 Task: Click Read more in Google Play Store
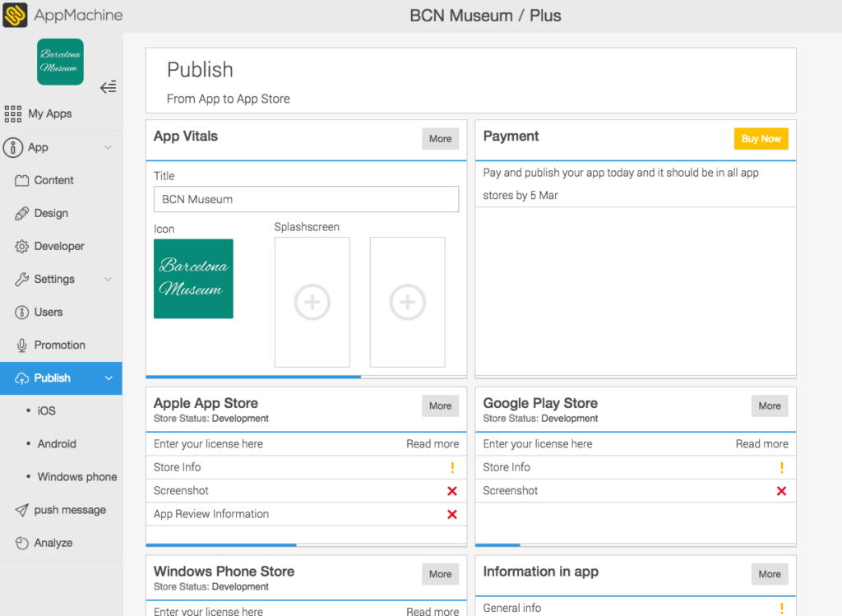[x=762, y=444]
